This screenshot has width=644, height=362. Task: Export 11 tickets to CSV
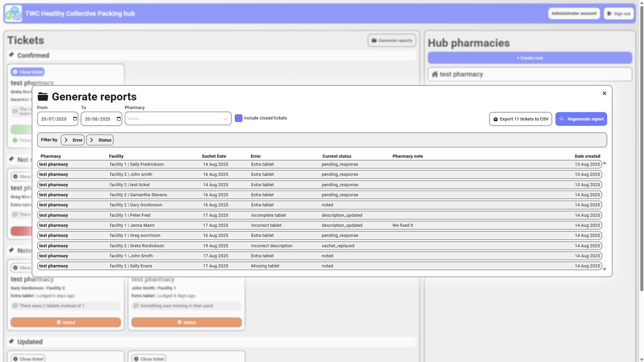pos(520,119)
